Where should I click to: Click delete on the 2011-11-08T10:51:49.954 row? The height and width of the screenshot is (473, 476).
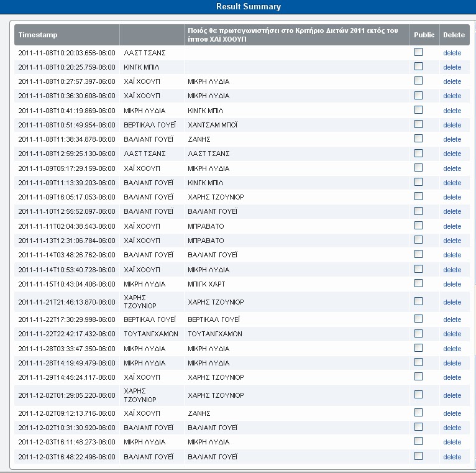point(452,125)
